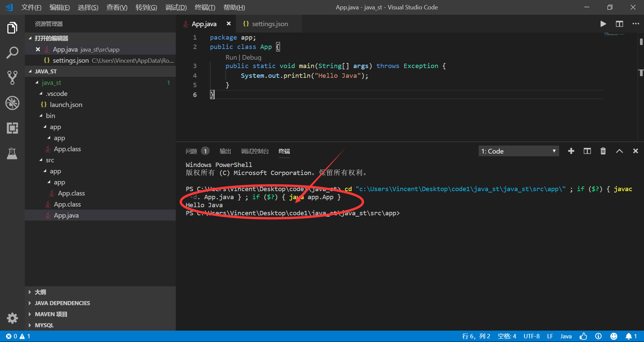Add a new terminal with plus icon

(x=571, y=151)
